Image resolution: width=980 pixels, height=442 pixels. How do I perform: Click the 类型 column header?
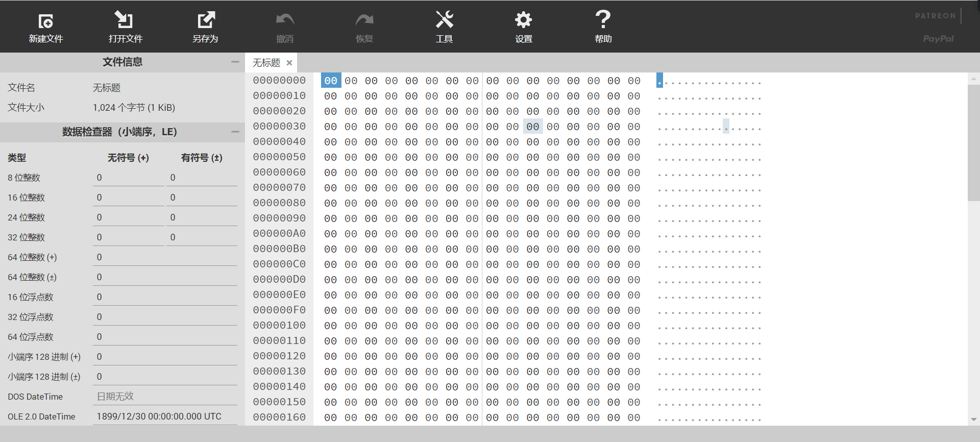pos(17,158)
